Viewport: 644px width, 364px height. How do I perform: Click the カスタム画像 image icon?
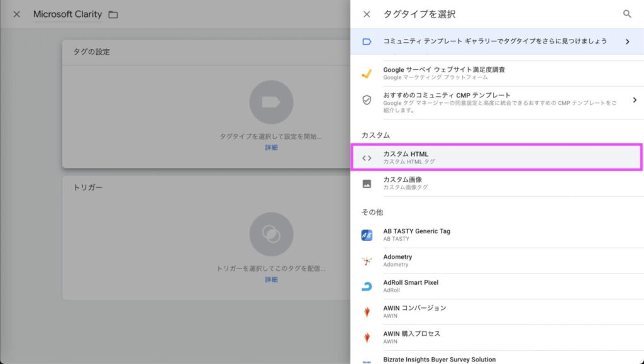click(x=367, y=184)
